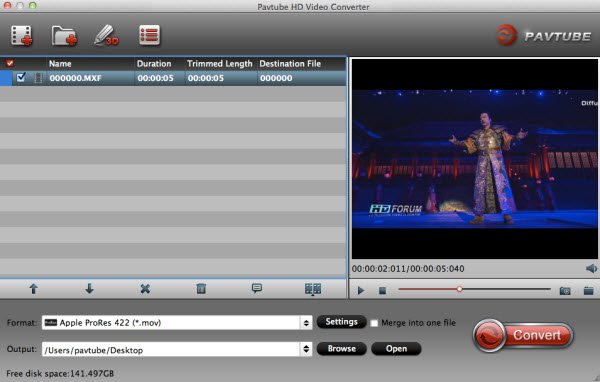Play the preview video

coord(360,291)
